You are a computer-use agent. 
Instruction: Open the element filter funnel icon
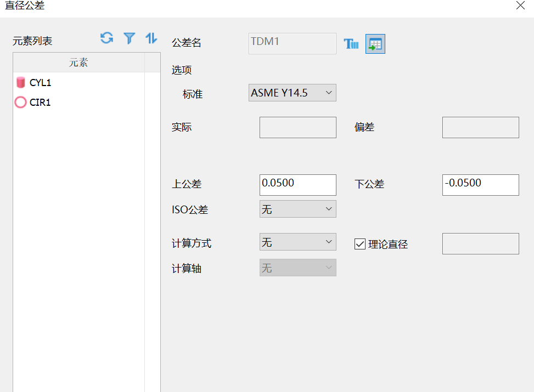point(128,38)
